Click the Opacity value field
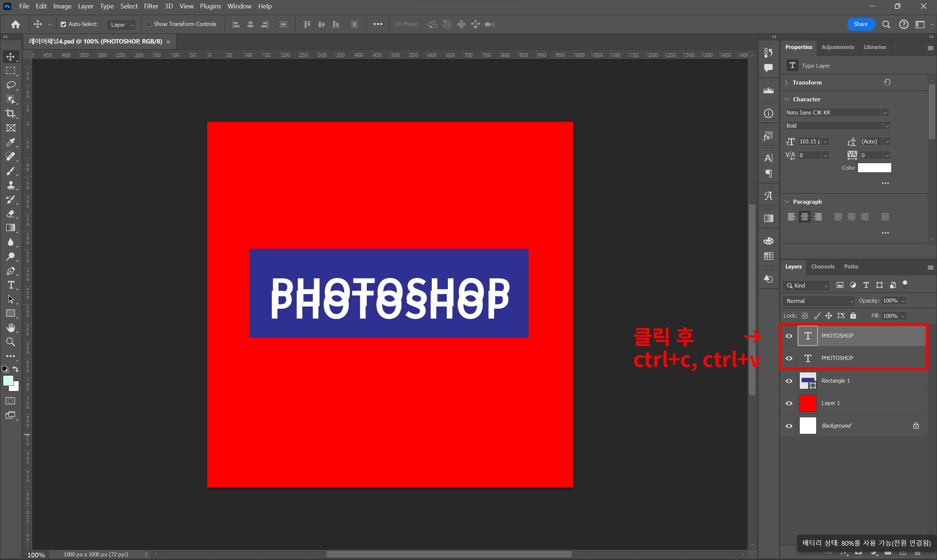This screenshot has width=937, height=560. click(x=890, y=301)
